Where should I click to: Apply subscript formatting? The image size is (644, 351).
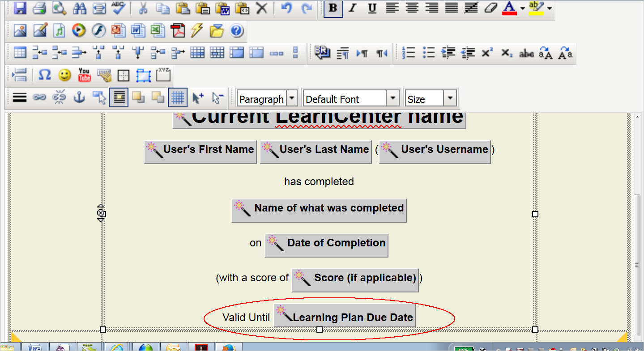(x=507, y=53)
